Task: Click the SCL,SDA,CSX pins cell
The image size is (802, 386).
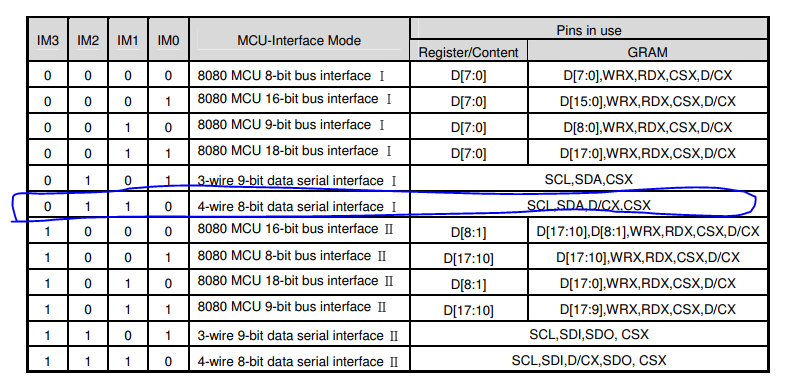Action: pyautogui.click(x=589, y=179)
